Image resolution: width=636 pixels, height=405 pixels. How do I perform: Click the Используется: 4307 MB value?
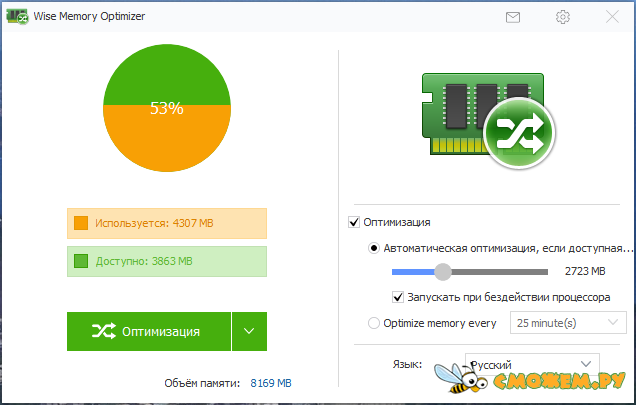click(x=154, y=223)
